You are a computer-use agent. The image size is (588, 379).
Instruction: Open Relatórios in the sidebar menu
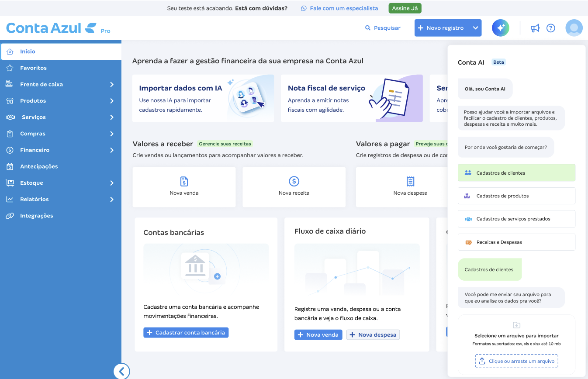(61, 199)
